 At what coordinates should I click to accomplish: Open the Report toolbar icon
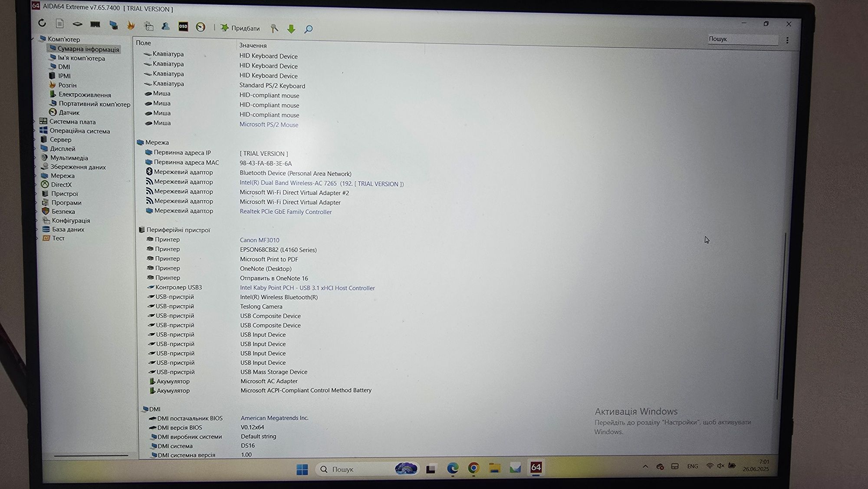pyautogui.click(x=60, y=23)
